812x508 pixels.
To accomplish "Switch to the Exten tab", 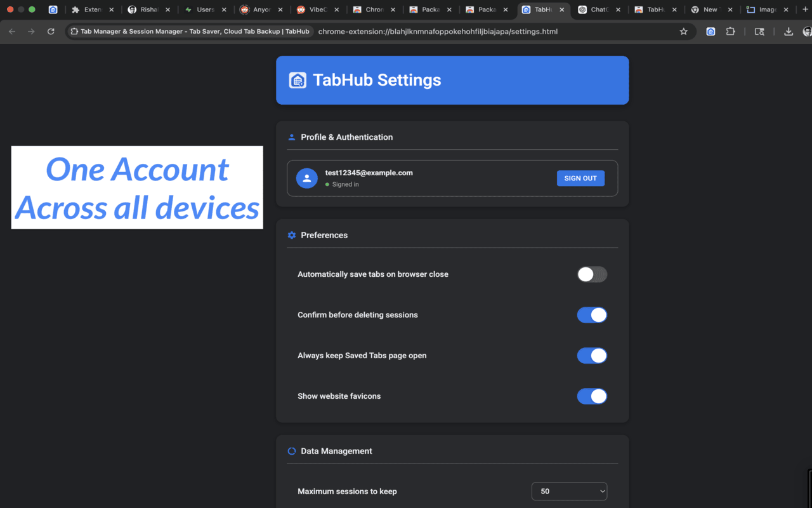I will [x=93, y=10].
